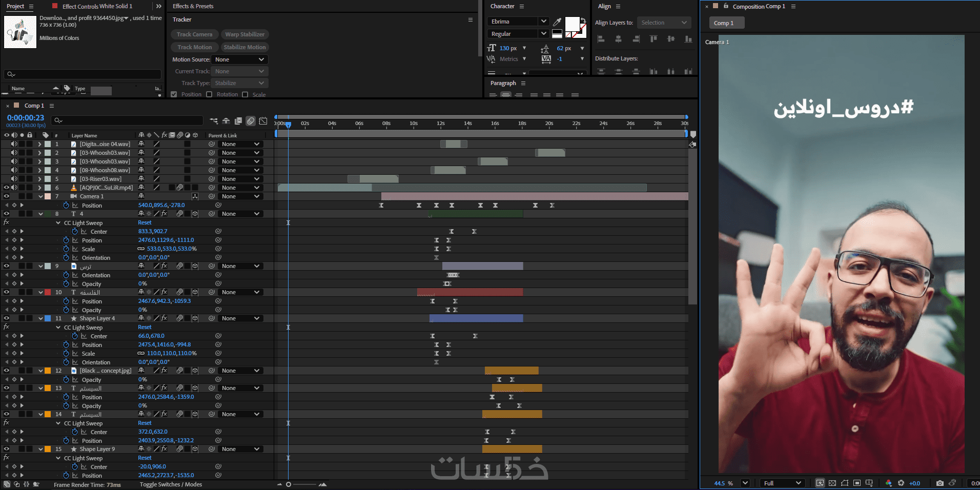
Task: Mute audio of [03-Riser03.wav] layer
Action: pos(14,179)
